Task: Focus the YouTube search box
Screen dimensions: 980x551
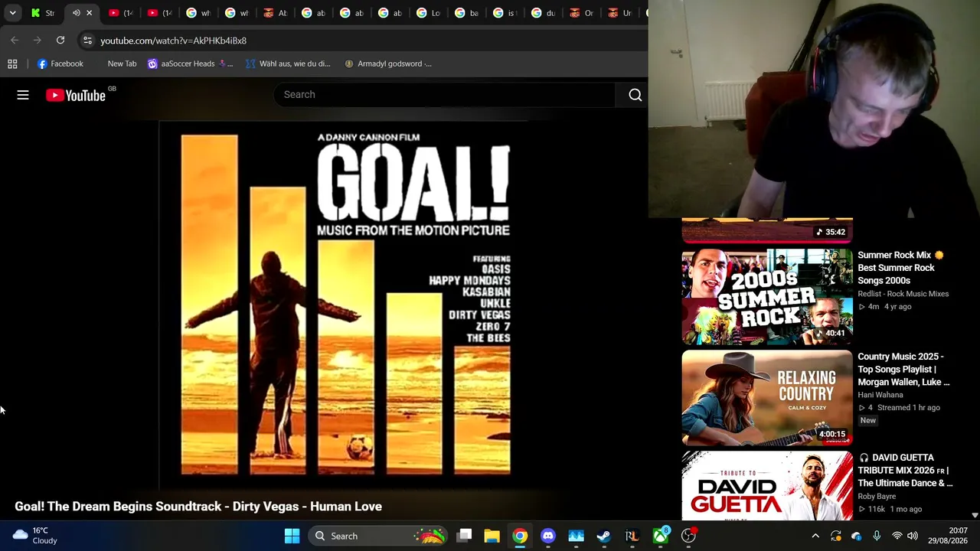Action: pyautogui.click(x=444, y=95)
